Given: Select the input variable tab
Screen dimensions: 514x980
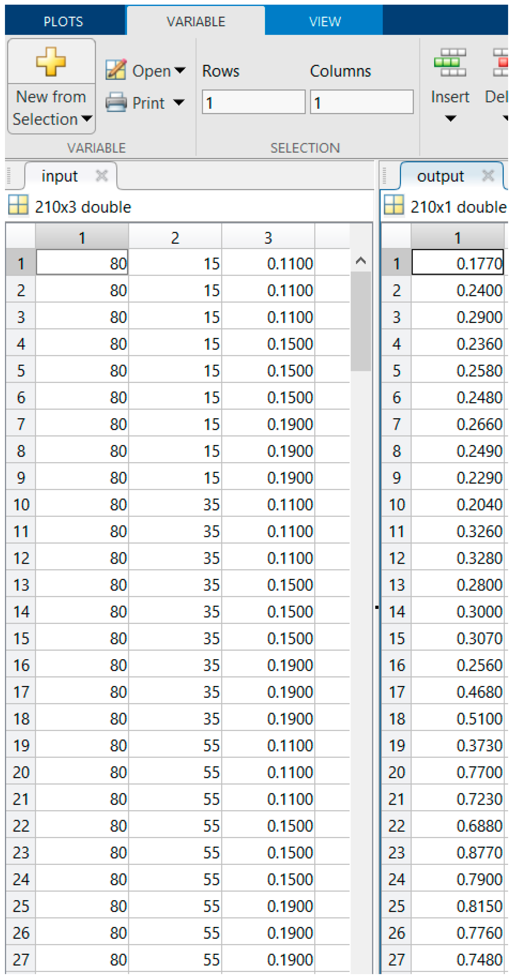Looking at the screenshot, I should [71, 176].
